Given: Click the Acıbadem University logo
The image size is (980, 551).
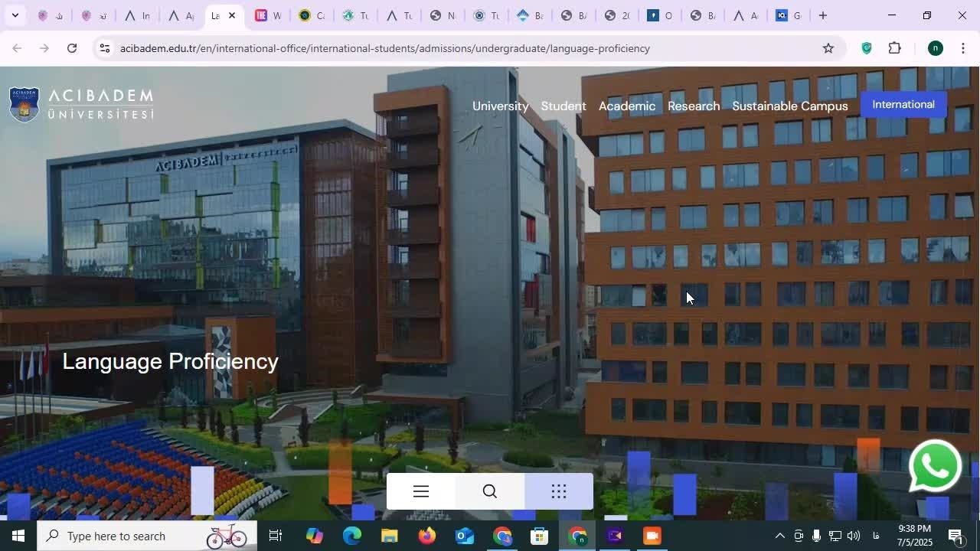Looking at the screenshot, I should coord(81,105).
